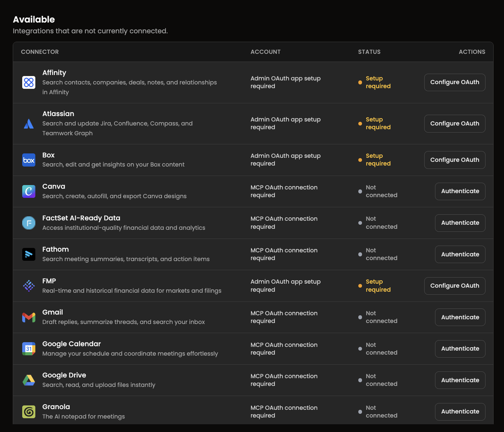Click Box description about Box content insights
The width and height of the screenshot is (504, 432).
(113, 165)
